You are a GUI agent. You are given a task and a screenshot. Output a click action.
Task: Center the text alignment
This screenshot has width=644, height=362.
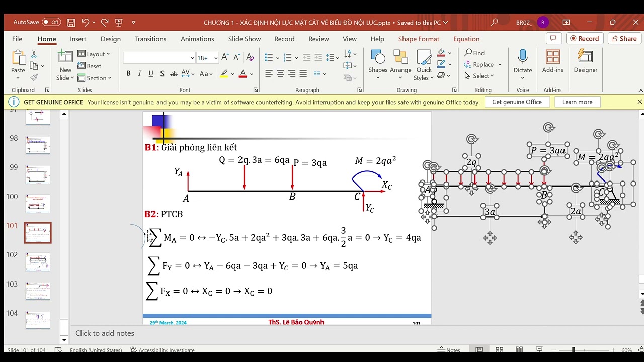click(280, 74)
